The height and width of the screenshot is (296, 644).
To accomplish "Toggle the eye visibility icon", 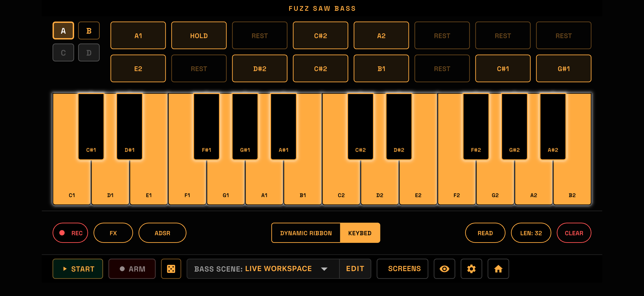I will click(x=444, y=269).
